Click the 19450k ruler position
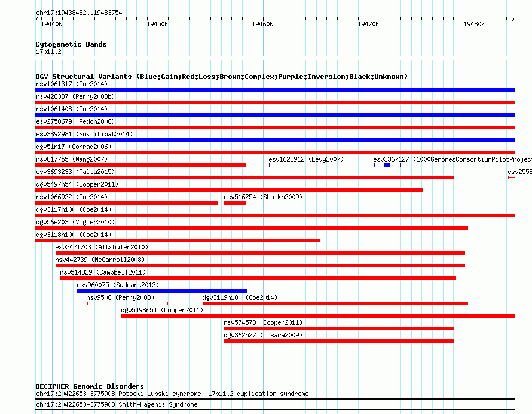 click(x=157, y=24)
